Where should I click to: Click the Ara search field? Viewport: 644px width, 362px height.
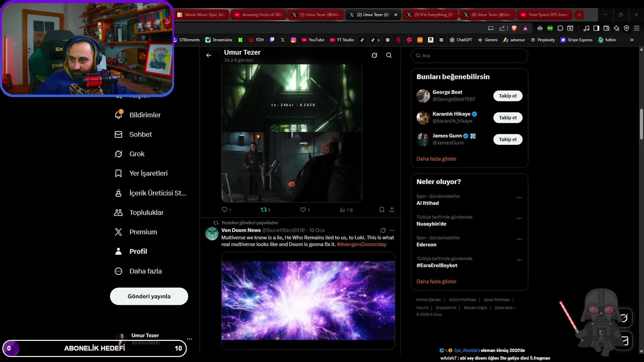tap(469, 55)
